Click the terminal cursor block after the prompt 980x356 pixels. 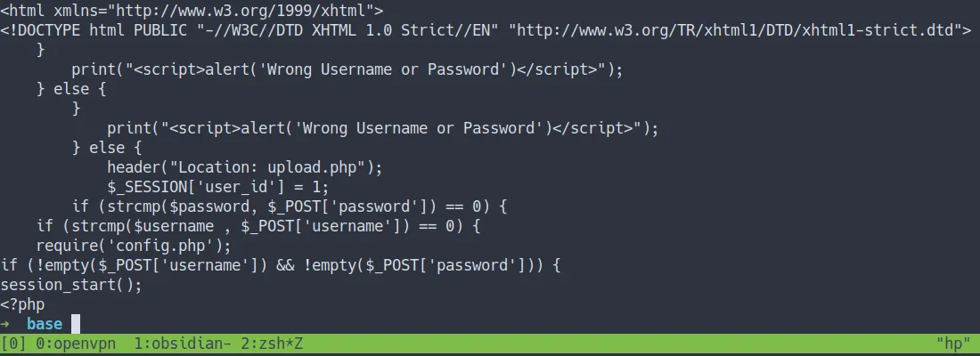click(76, 325)
